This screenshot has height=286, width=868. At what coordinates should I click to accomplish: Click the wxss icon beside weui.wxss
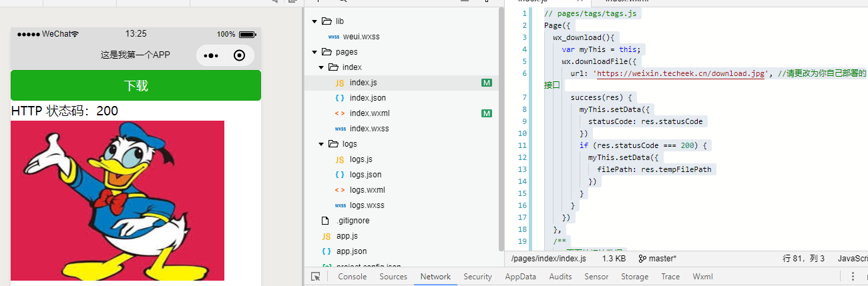pos(334,37)
